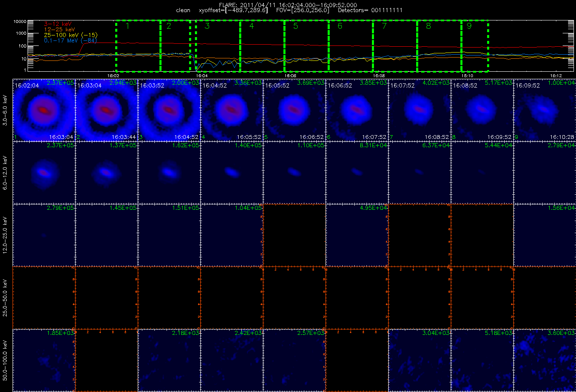View the 50.0-100.0 keV image labeled 5.18E+03
The height and width of the screenshot is (392, 576).
(x=482, y=360)
